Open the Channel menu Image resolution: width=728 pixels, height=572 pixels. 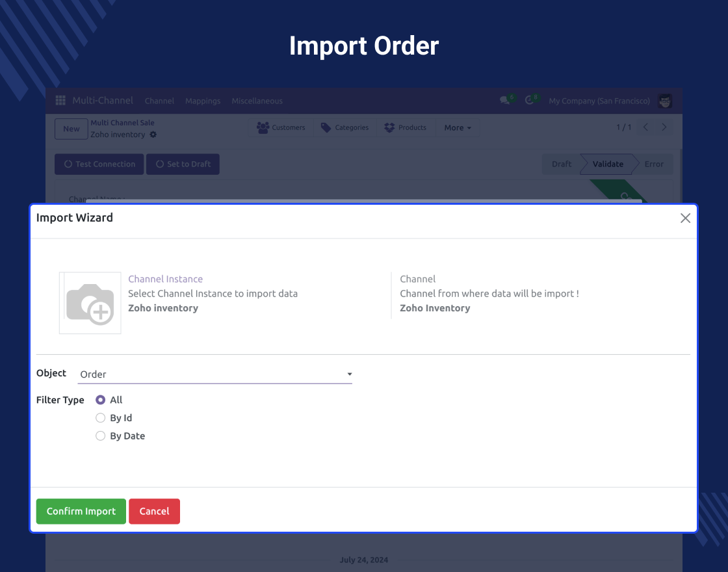[x=159, y=101]
